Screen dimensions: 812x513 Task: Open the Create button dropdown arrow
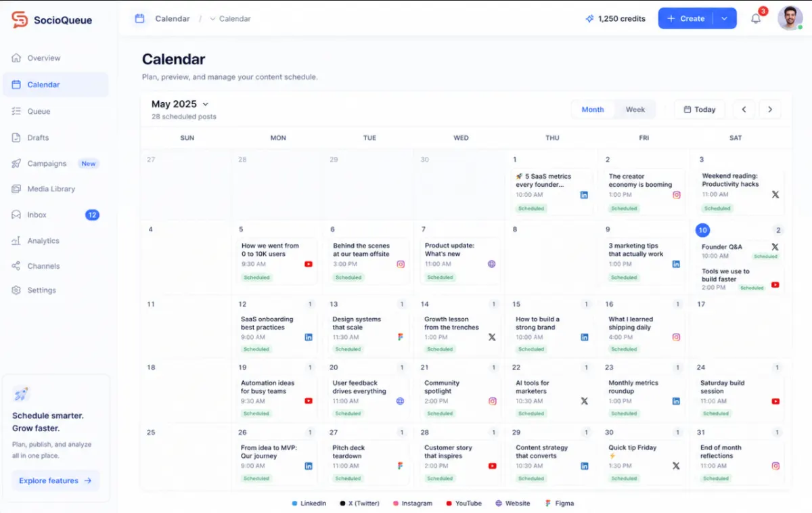pyautogui.click(x=724, y=18)
